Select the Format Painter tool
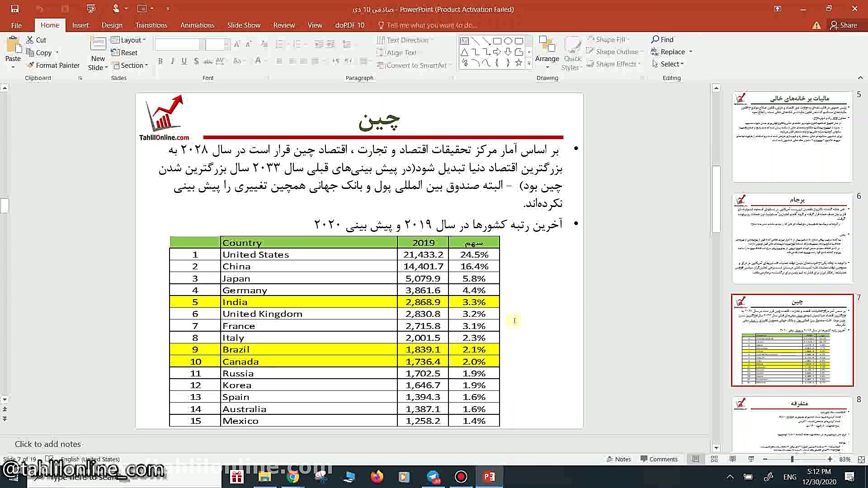 (53, 65)
